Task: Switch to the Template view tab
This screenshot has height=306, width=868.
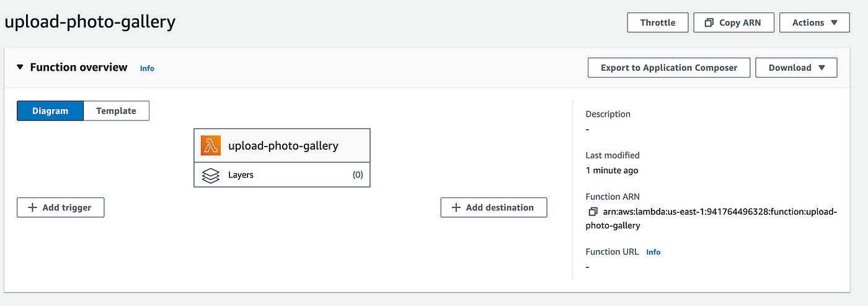Action: tap(116, 111)
